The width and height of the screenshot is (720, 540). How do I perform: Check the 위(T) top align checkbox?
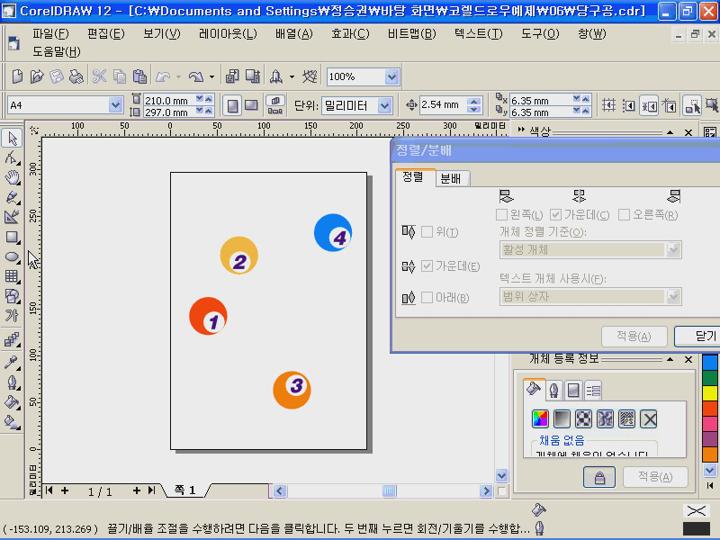click(x=427, y=232)
